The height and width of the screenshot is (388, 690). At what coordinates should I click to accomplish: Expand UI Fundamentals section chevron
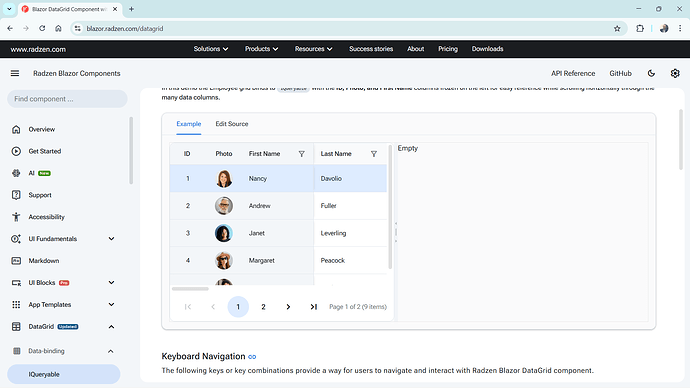111,239
